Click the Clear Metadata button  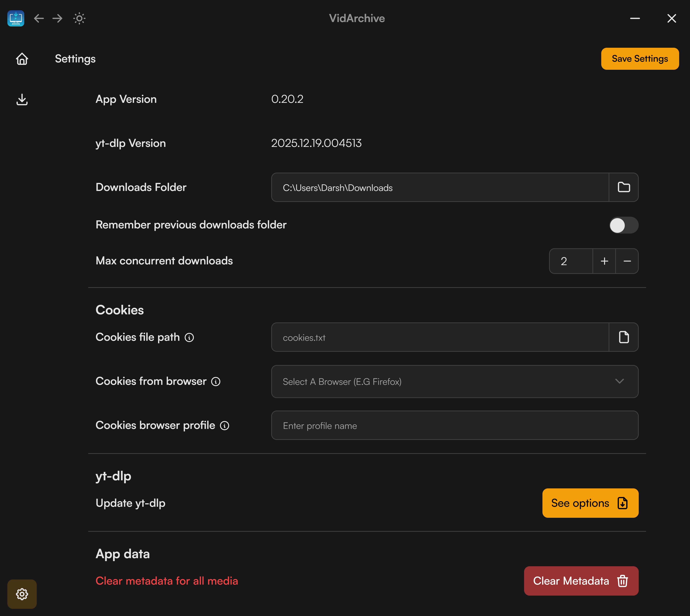coord(581,581)
